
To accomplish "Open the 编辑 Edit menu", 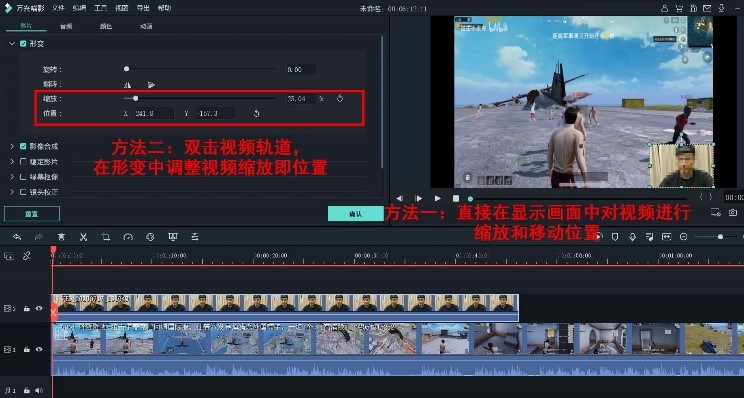I will click(79, 8).
